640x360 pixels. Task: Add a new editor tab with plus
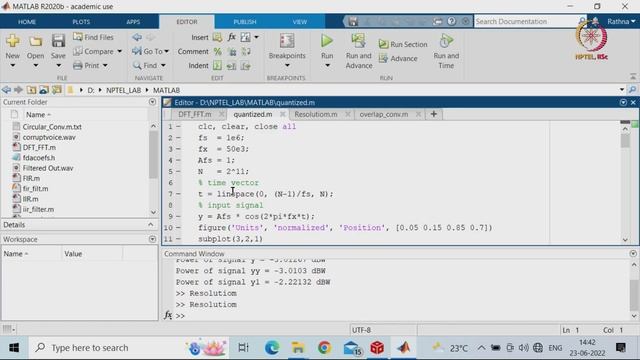point(433,114)
